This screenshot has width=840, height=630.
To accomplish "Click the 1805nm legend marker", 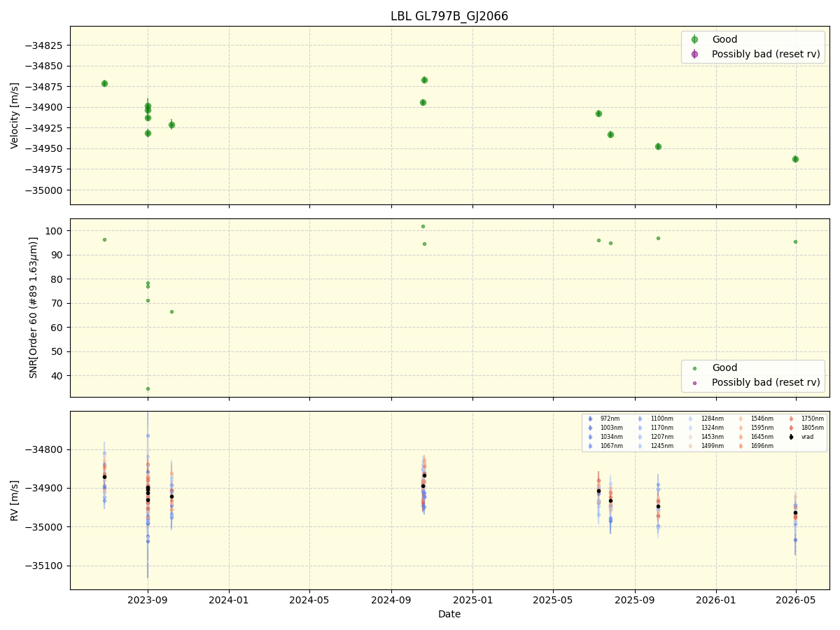I will 791,428.
